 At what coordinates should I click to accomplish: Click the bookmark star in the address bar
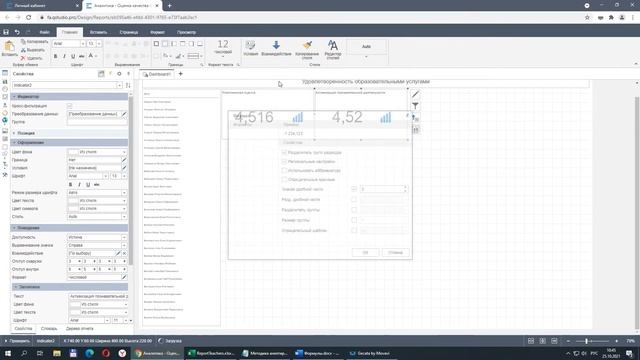click(587, 18)
